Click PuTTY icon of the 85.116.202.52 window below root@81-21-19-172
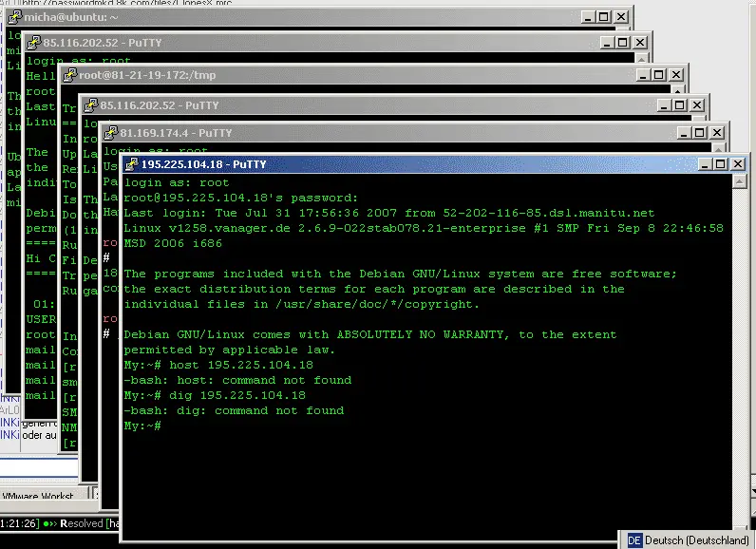Viewport: 756px width, 549px height. point(90,105)
